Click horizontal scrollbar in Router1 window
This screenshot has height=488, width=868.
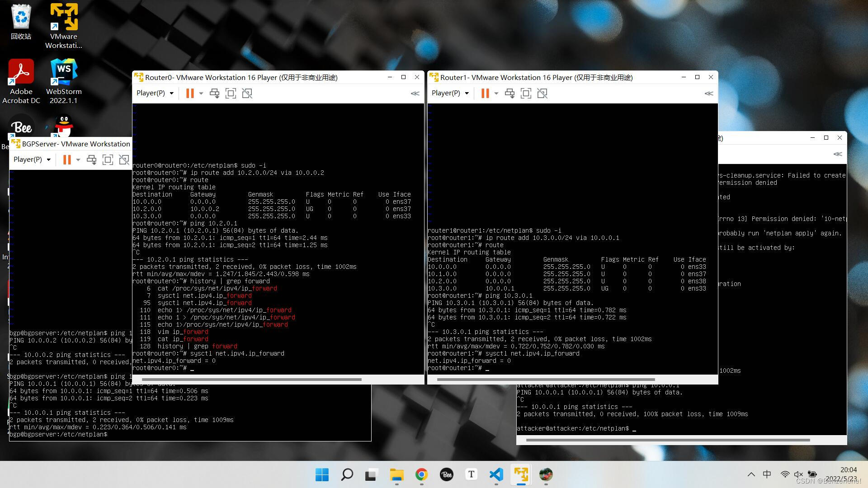point(546,380)
